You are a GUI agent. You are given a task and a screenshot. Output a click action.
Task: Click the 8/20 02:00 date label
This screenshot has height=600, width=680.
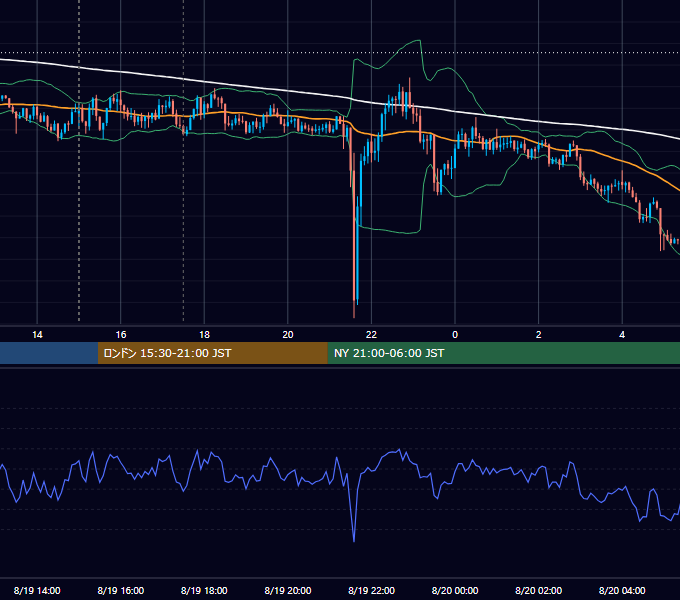coord(539,590)
